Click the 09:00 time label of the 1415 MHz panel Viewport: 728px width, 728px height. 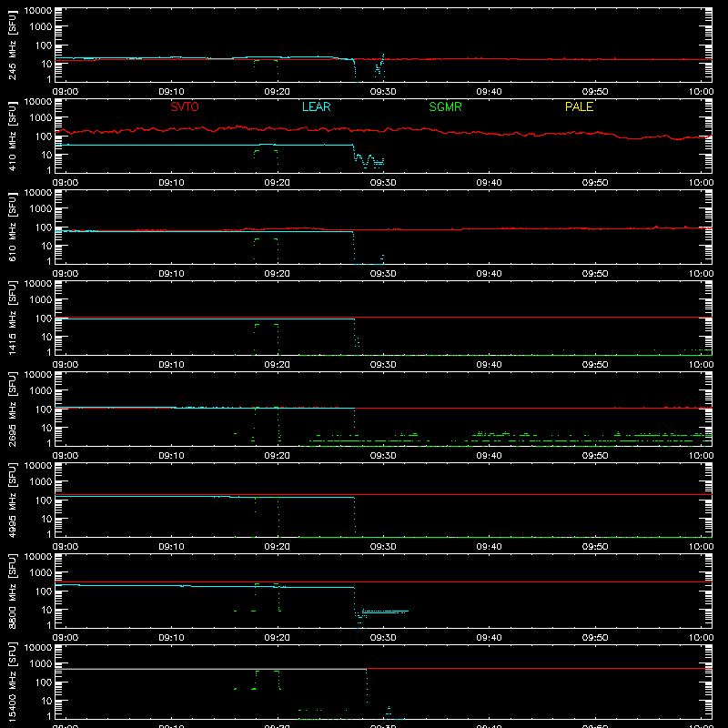[x=65, y=365]
